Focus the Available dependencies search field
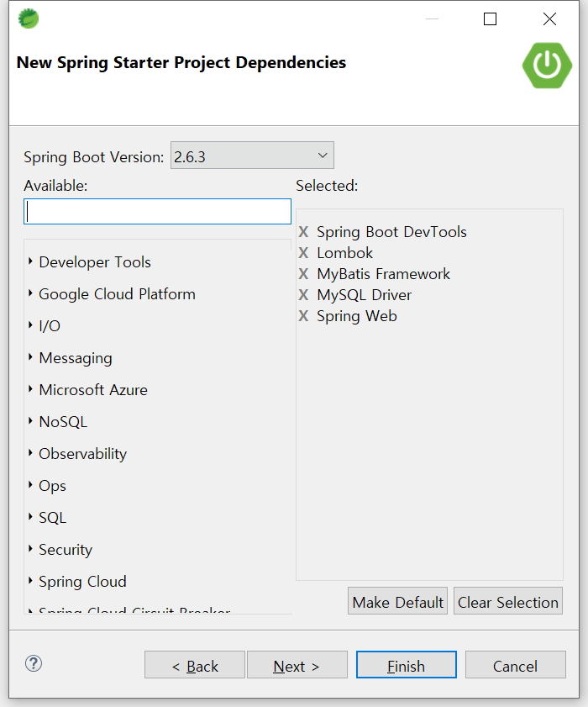The width and height of the screenshot is (588, 707). (x=157, y=211)
